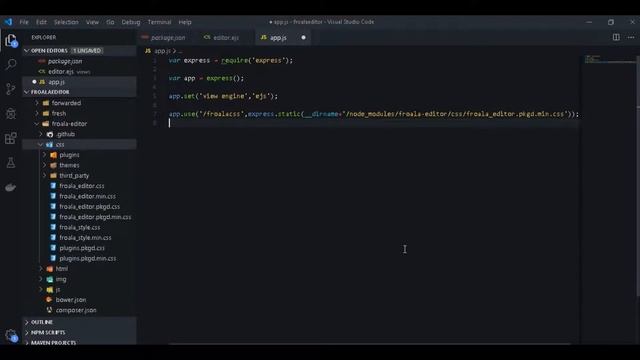Viewport: 640px width, 360px height.
Task: Click the editor vertical scrollbar
Action: tap(638, 176)
